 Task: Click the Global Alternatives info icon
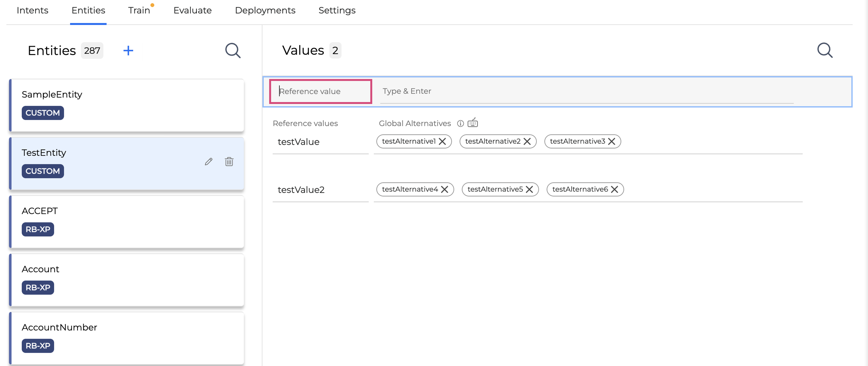460,123
